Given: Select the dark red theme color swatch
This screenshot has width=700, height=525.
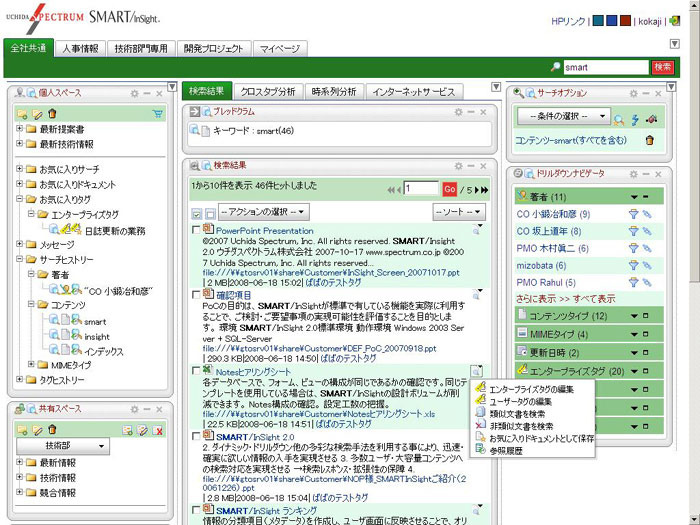Looking at the screenshot, I should point(625,21).
